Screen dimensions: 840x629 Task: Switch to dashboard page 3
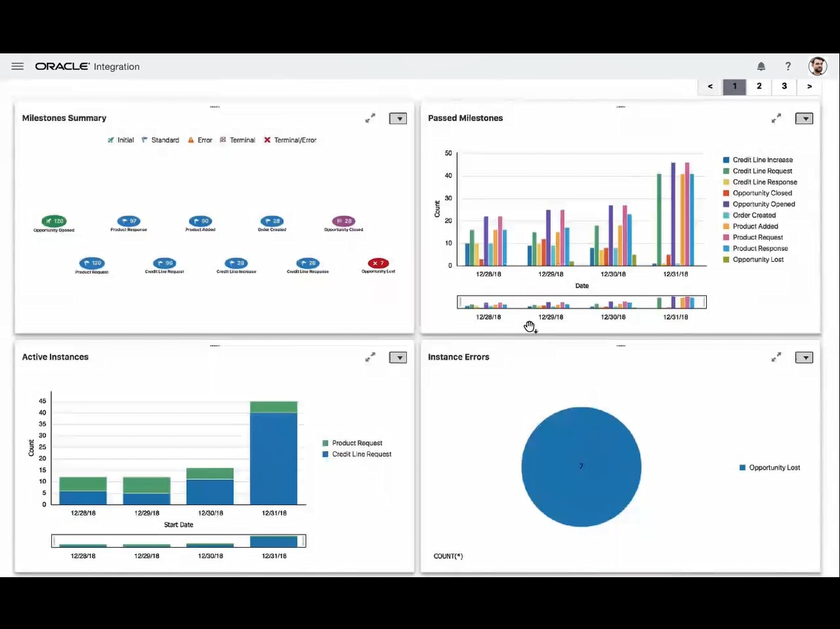point(784,86)
